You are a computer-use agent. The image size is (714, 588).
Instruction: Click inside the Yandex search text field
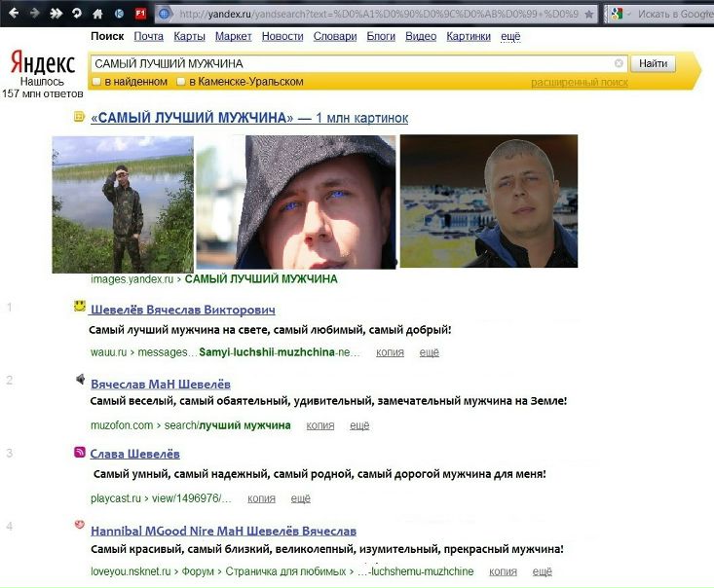tap(351, 63)
